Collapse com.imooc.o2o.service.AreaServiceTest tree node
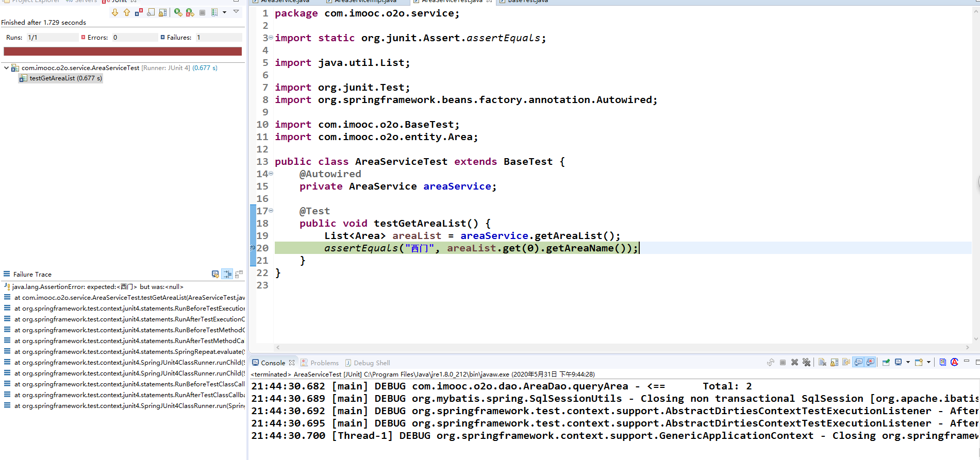This screenshot has height=460, width=980. point(6,67)
